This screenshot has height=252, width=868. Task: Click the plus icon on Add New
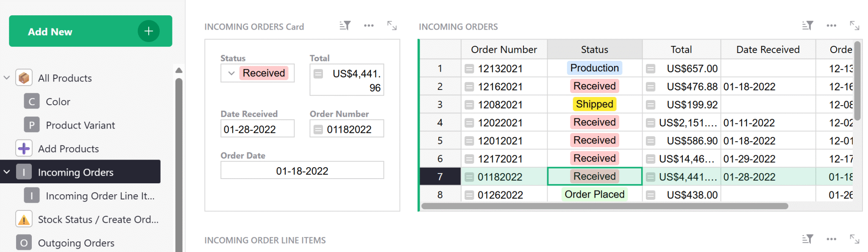148,31
